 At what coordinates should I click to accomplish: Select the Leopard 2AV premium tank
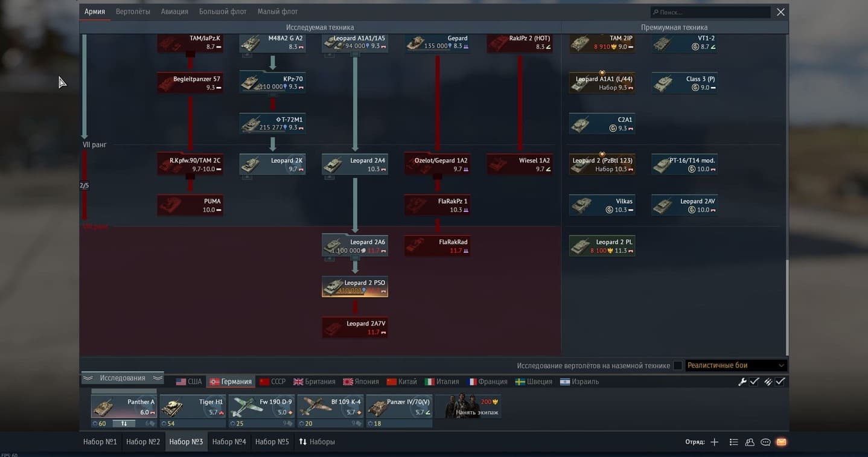pyautogui.click(x=685, y=205)
